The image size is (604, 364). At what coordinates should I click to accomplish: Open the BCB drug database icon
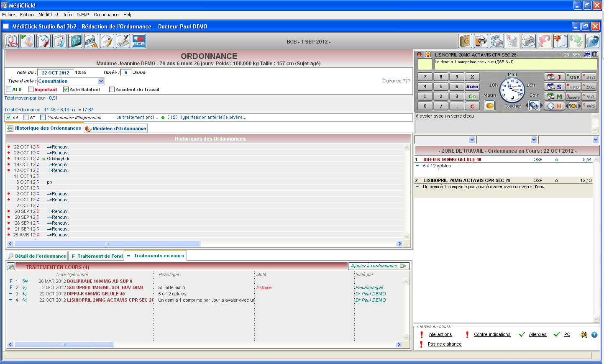click(x=139, y=41)
